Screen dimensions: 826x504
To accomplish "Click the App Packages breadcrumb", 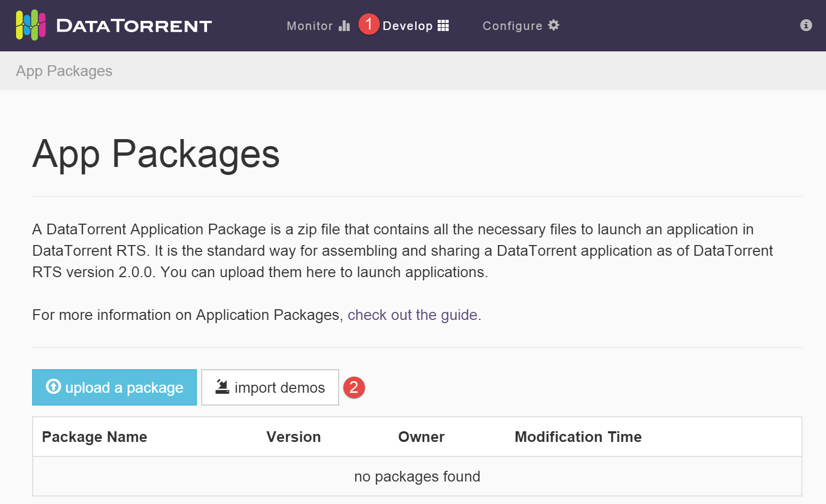I will [x=64, y=71].
